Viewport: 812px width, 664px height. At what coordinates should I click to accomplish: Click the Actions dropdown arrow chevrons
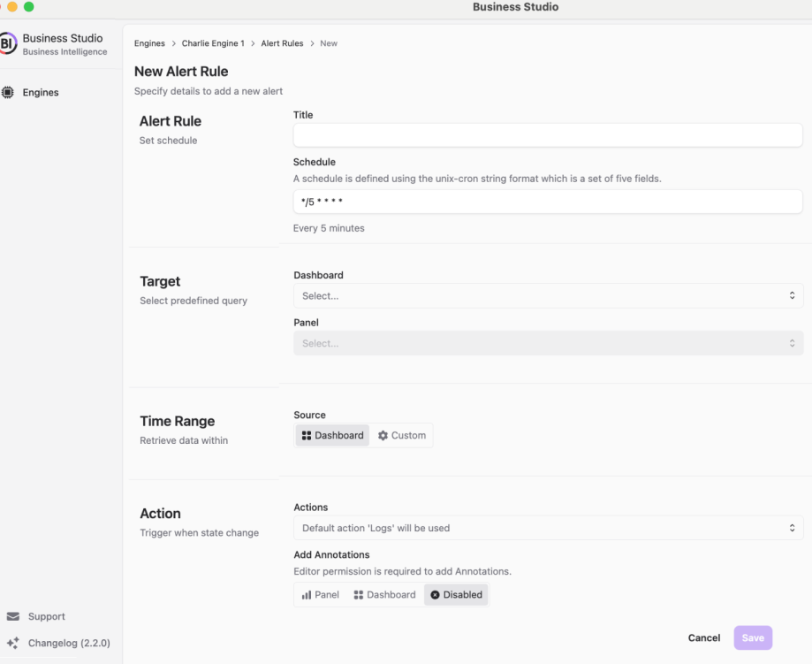click(x=792, y=528)
